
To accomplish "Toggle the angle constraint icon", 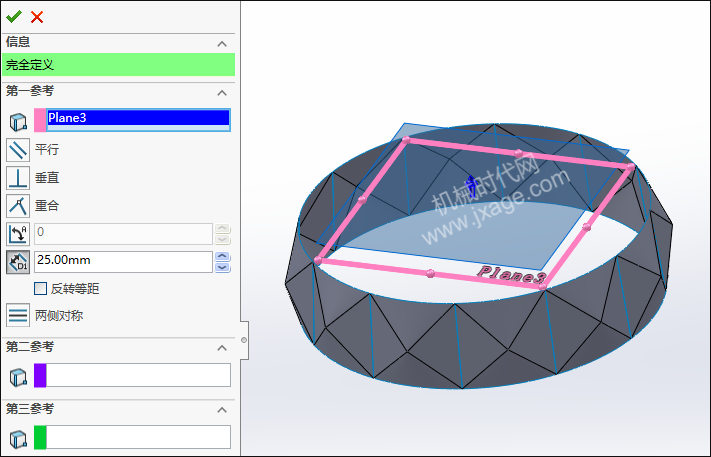I will 18,234.
